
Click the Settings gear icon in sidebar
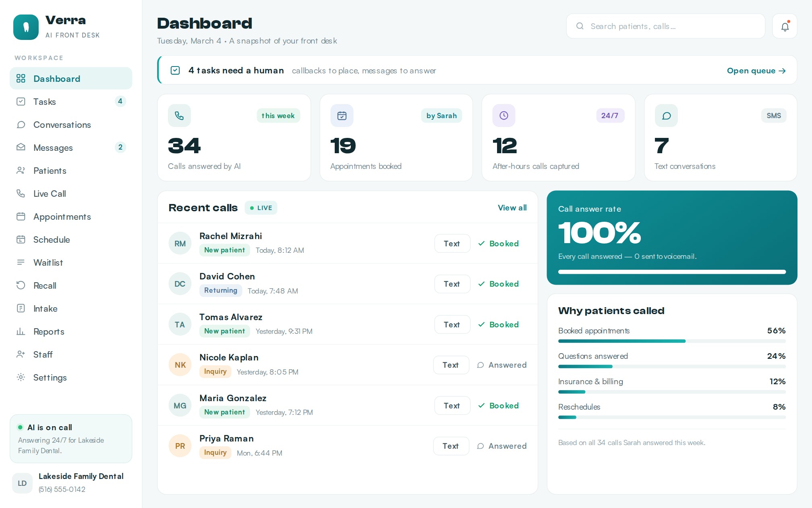21,377
